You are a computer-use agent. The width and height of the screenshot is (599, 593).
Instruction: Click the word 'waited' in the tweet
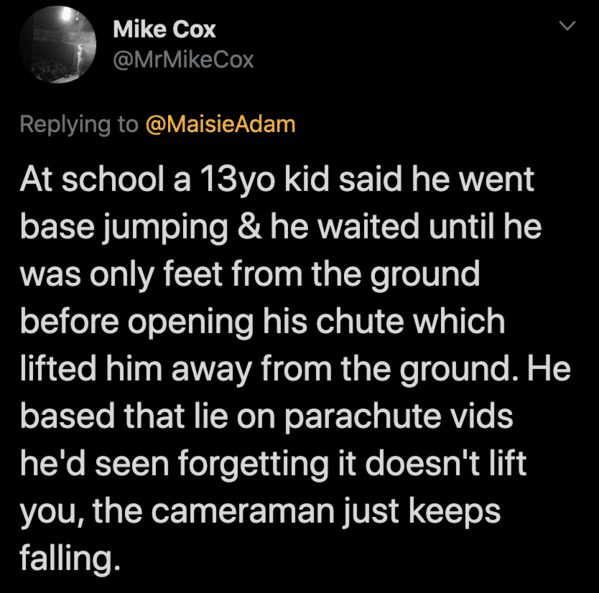pos(369,227)
